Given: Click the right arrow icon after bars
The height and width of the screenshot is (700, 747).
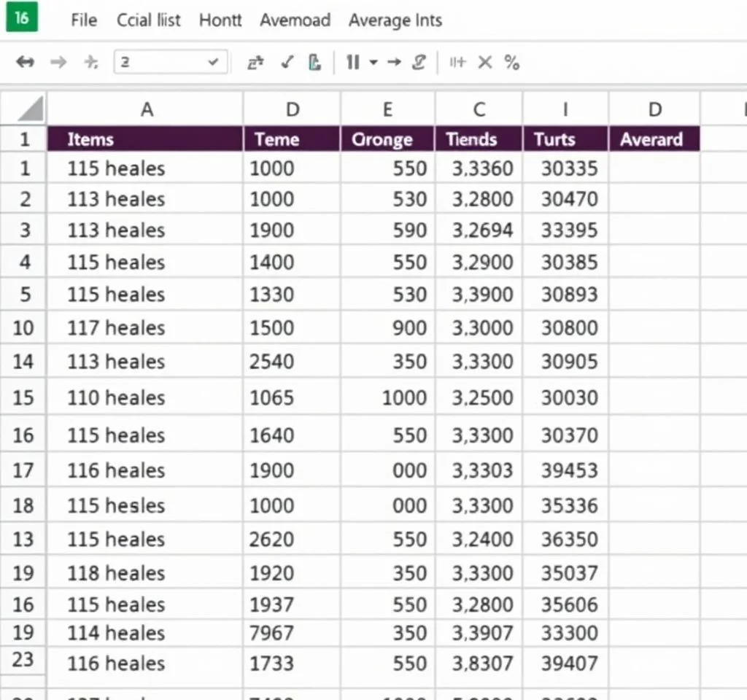Looking at the screenshot, I should 393,62.
